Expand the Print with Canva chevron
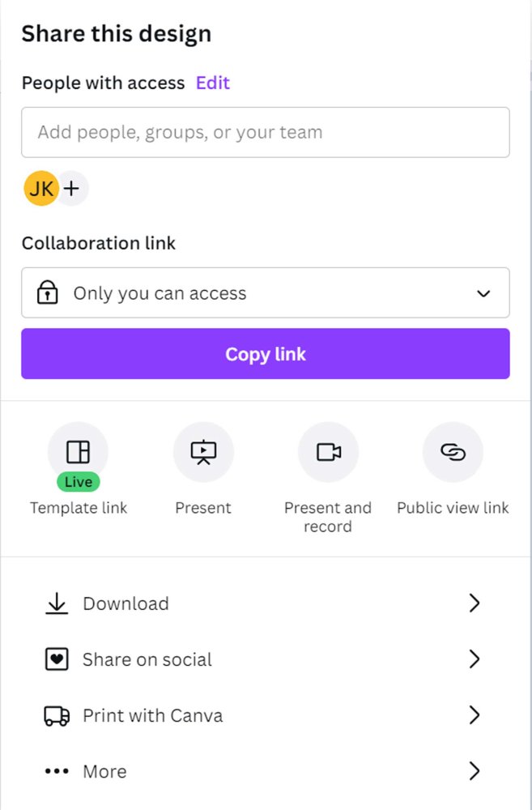Viewport: 532px width, 810px height. 475,715
